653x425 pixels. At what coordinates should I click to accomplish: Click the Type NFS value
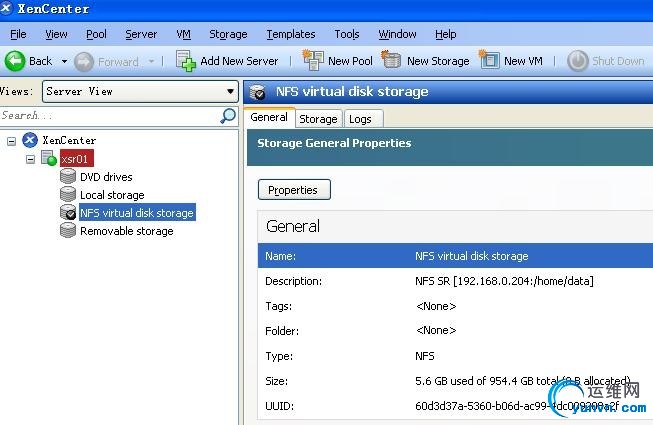(425, 356)
